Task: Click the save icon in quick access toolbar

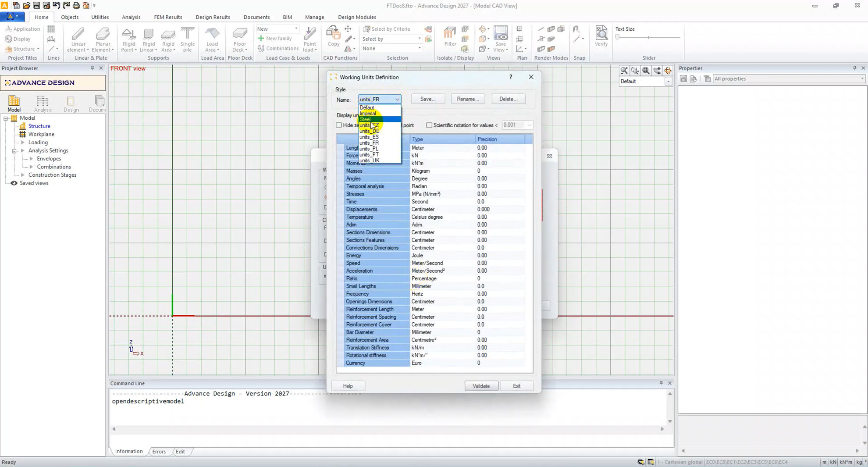Action: pos(36,5)
